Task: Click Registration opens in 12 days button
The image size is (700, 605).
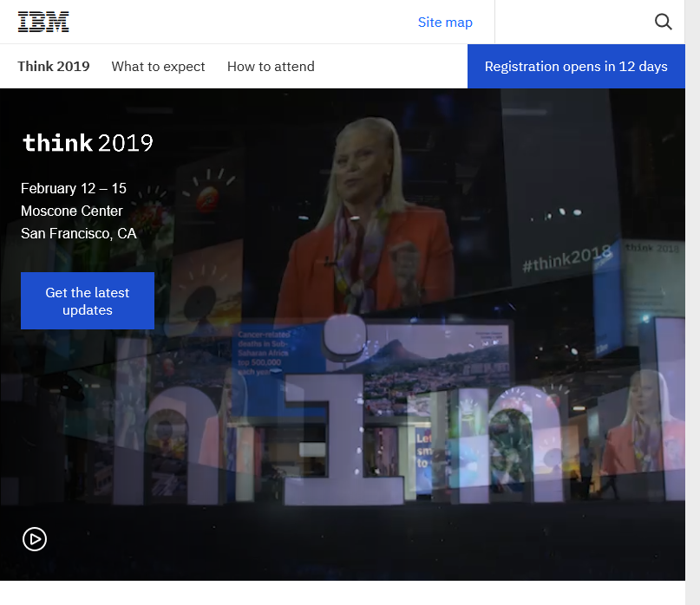Action: [576, 66]
